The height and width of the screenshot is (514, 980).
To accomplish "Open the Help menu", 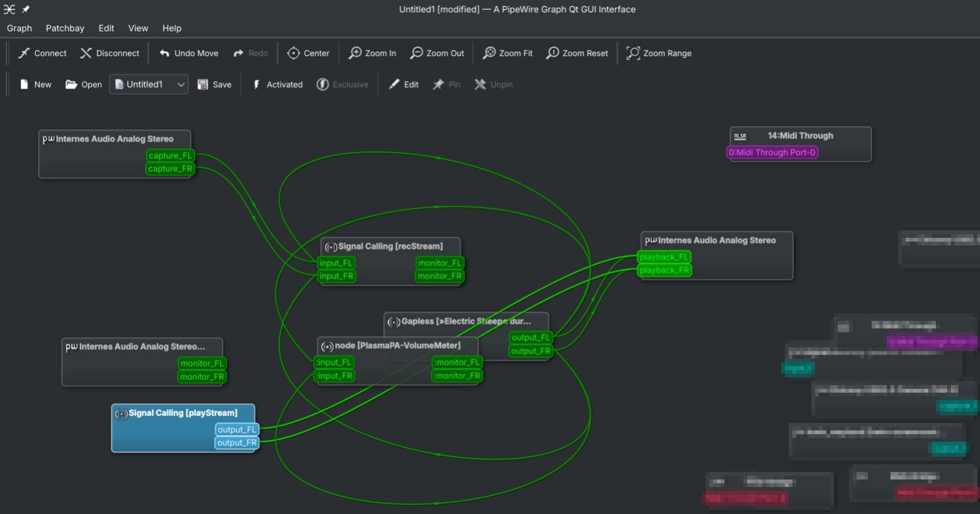I will click(172, 28).
